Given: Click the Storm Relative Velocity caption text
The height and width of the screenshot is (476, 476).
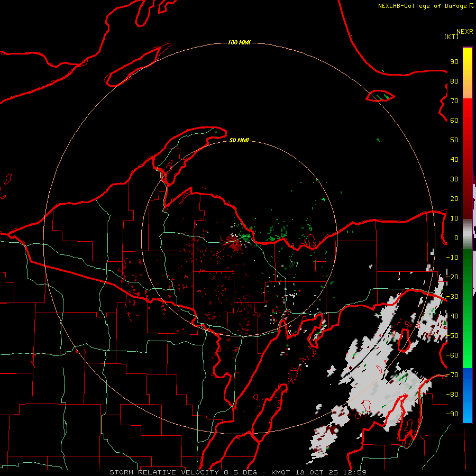Looking at the screenshot, I should pos(237,472).
